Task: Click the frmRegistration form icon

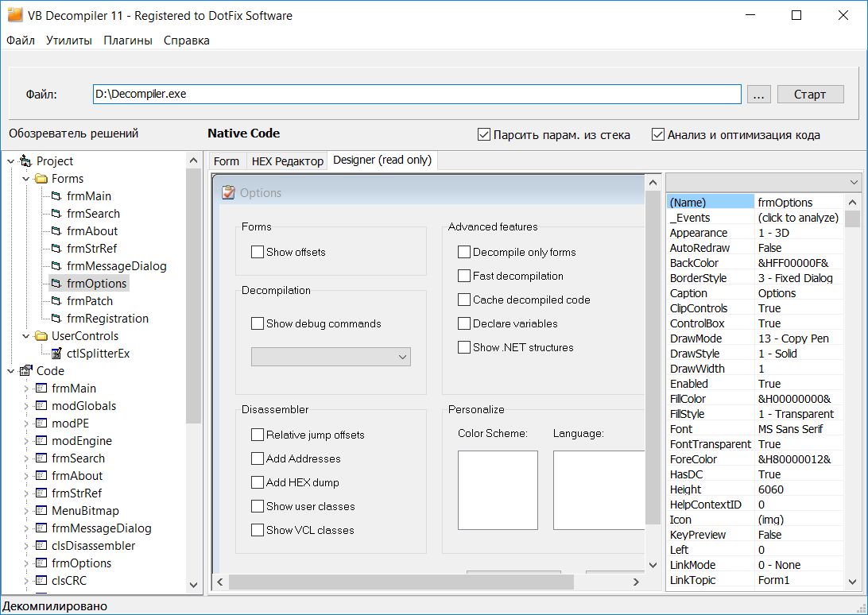Action: pyautogui.click(x=56, y=319)
